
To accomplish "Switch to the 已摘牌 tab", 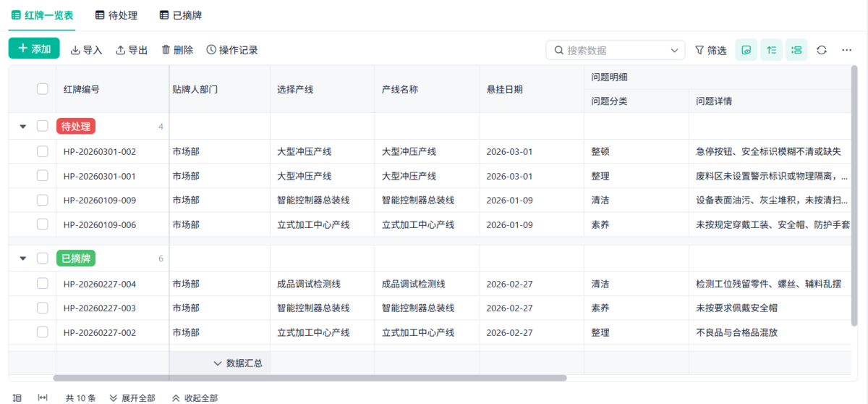I will [x=181, y=15].
